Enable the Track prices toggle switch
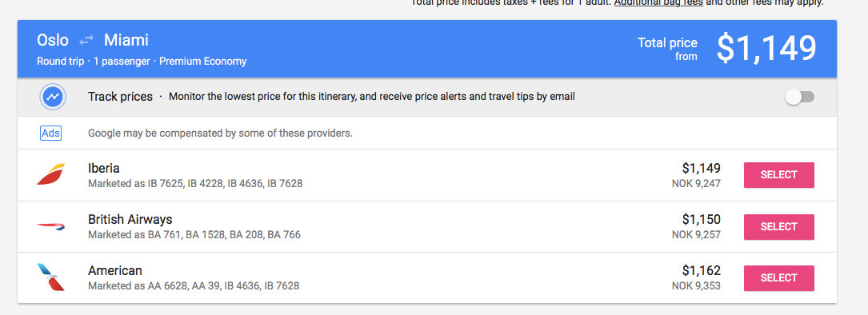This screenshot has height=315, width=868. (800, 97)
